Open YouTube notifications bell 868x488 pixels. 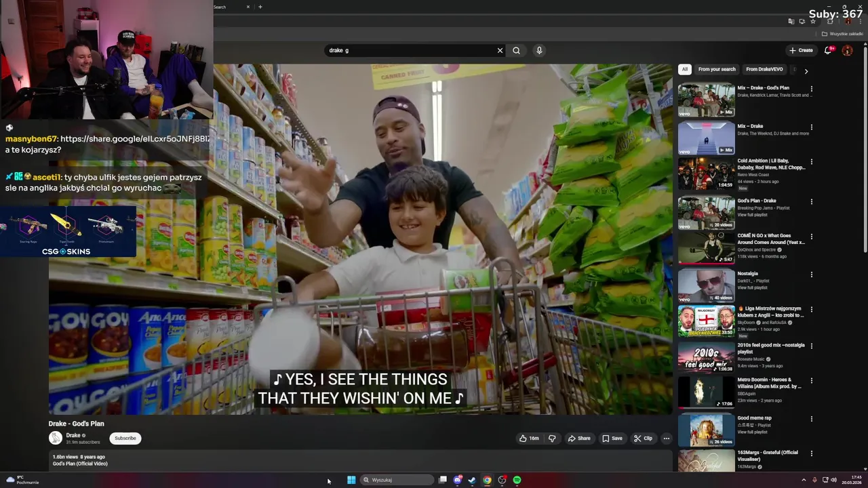[x=828, y=50]
